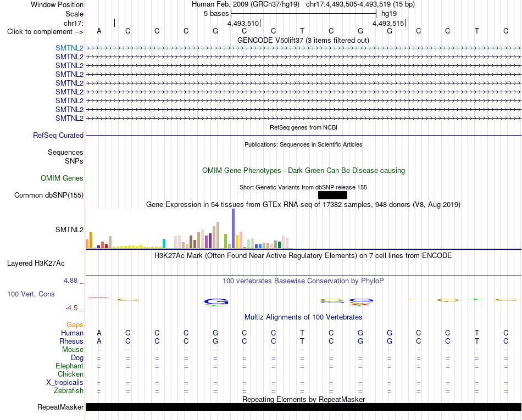Click the 'RefSeq genes from NCBI' title

303,128
